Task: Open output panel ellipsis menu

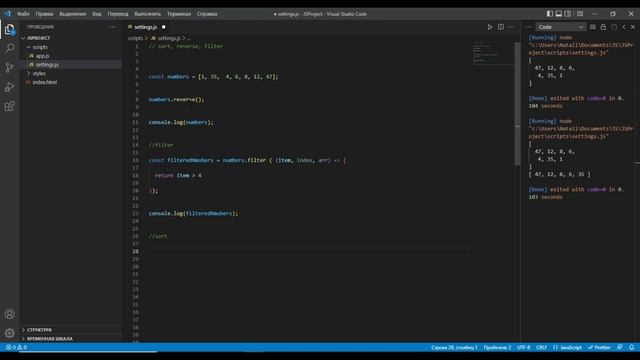Action: 529,27
